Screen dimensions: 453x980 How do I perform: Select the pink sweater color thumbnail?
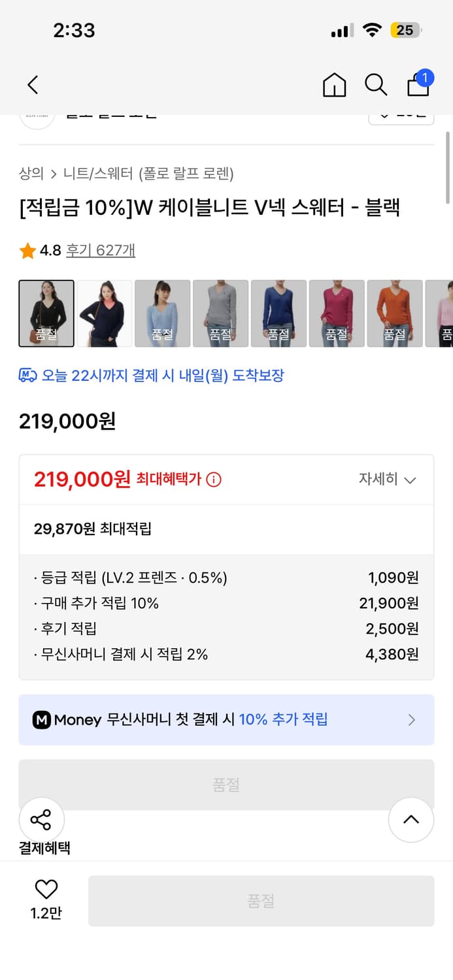(x=337, y=312)
